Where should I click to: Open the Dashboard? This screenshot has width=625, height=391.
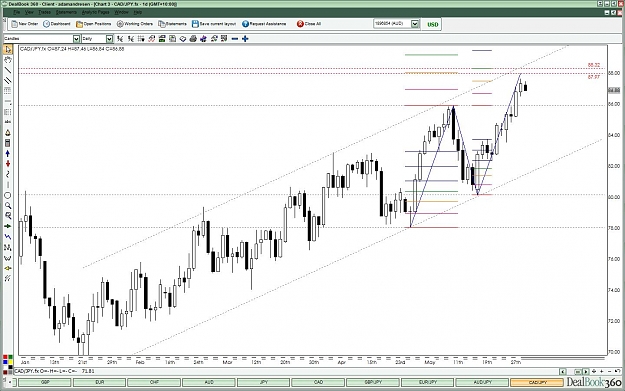[57, 24]
